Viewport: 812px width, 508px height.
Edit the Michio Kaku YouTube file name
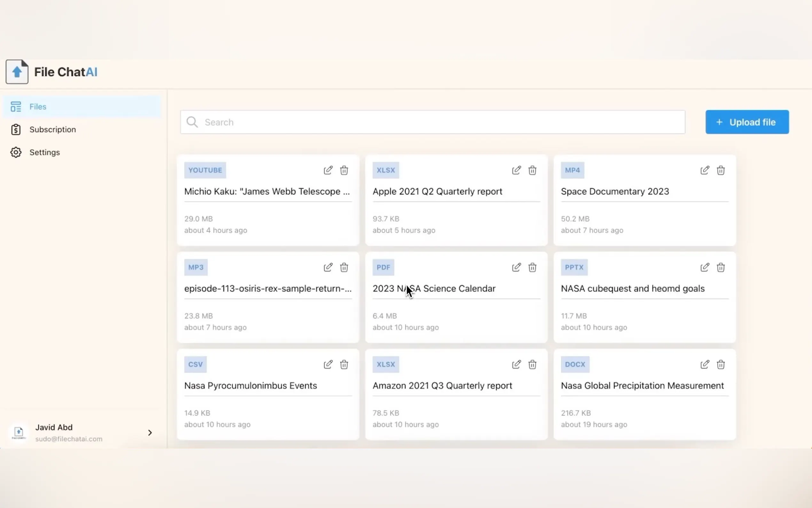(328, 170)
